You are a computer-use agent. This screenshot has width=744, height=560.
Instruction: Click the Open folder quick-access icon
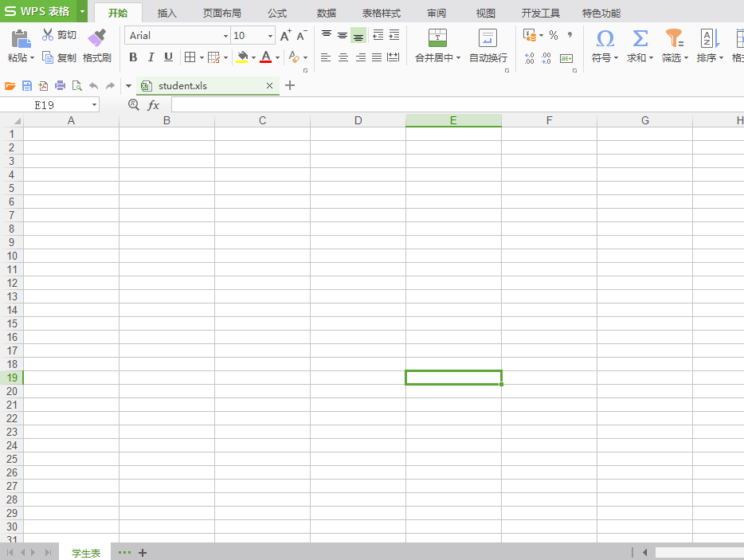pos(10,86)
